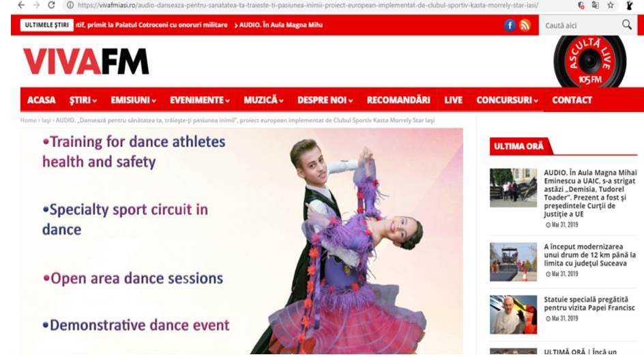Open the Muzică dropdown menu

point(264,100)
